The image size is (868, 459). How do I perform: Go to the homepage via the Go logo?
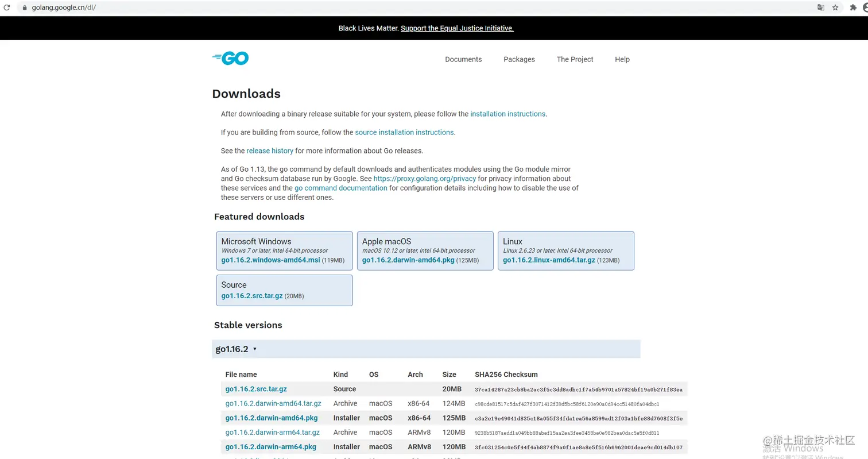(230, 58)
